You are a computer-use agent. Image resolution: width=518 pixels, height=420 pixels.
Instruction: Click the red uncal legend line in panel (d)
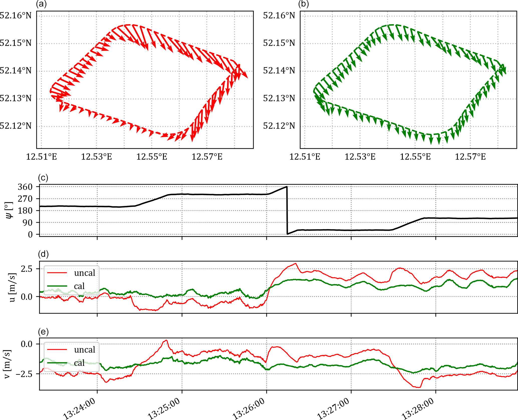(57, 273)
